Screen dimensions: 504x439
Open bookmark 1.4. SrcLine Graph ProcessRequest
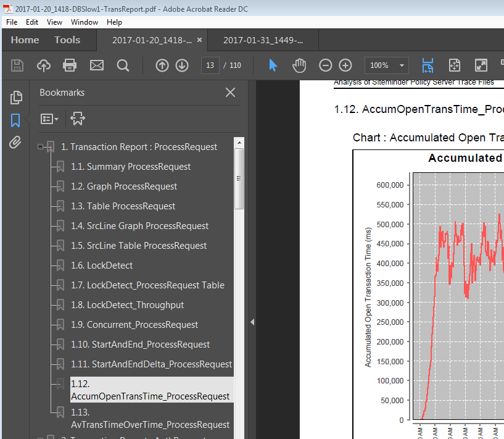pyautogui.click(x=140, y=226)
